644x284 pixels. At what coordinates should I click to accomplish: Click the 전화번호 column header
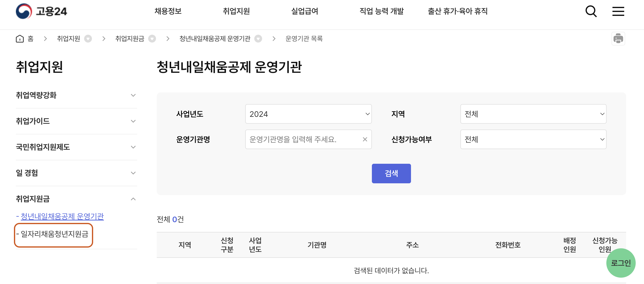pos(508,245)
